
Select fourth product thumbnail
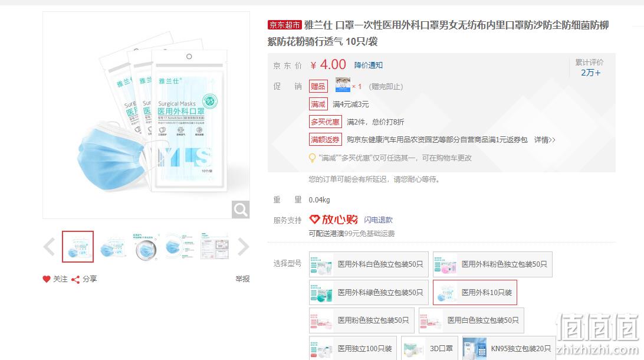[180, 247]
